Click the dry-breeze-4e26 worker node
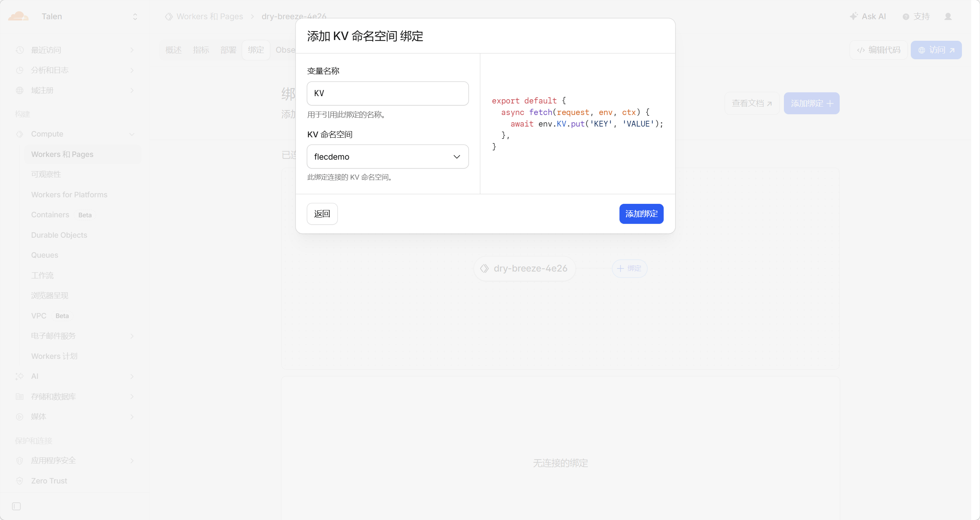This screenshot has width=980, height=520. (x=524, y=268)
